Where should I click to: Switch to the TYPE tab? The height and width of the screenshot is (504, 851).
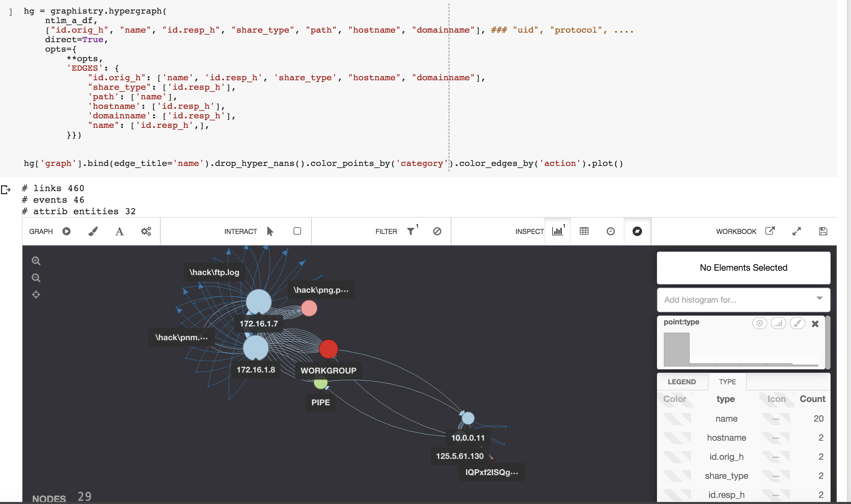727,382
